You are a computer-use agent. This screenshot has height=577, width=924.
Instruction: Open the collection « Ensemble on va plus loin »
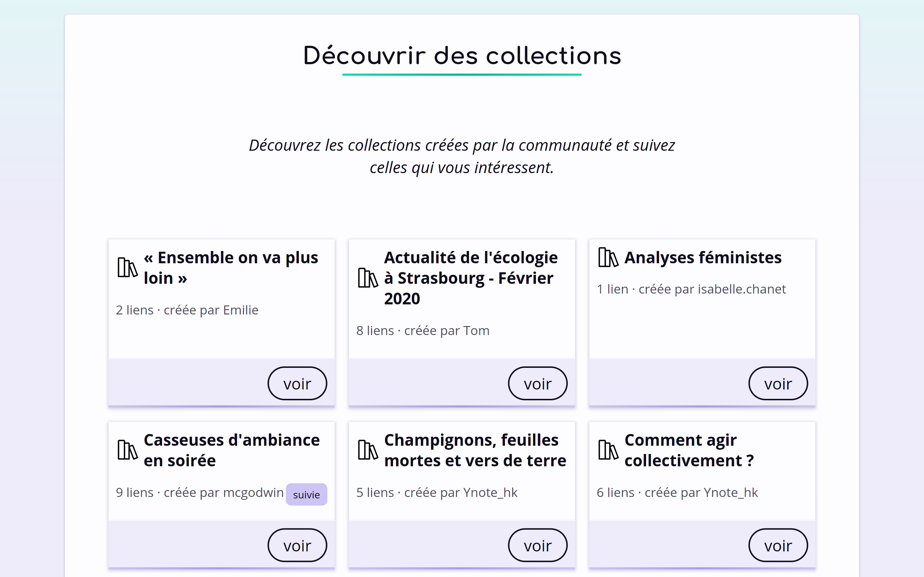point(231,267)
